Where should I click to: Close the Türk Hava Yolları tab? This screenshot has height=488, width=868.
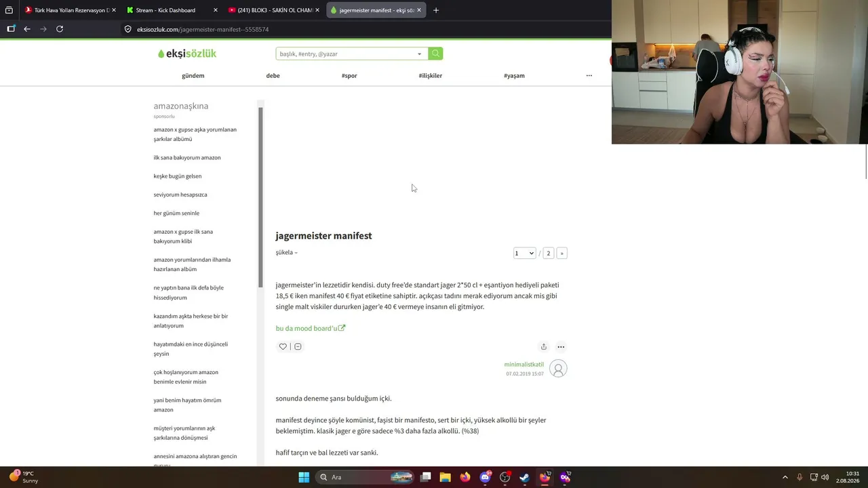click(113, 10)
